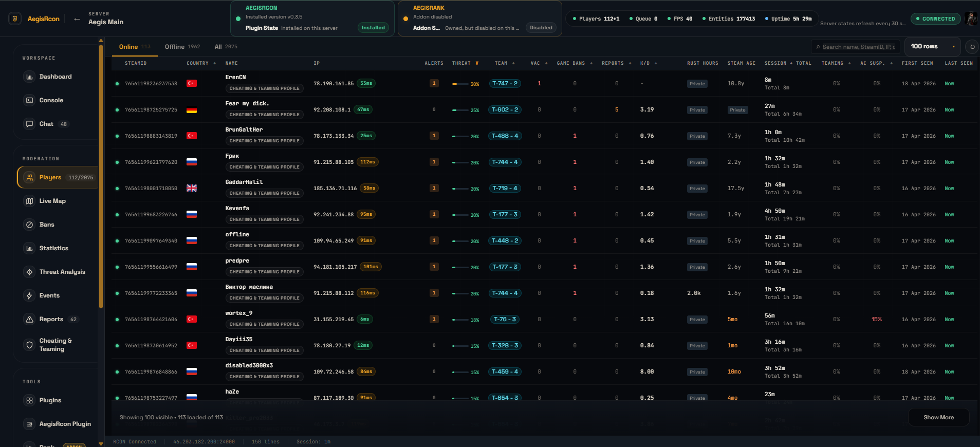Open the Bans page
Screen dimensions: 980x447
[x=47, y=225]
